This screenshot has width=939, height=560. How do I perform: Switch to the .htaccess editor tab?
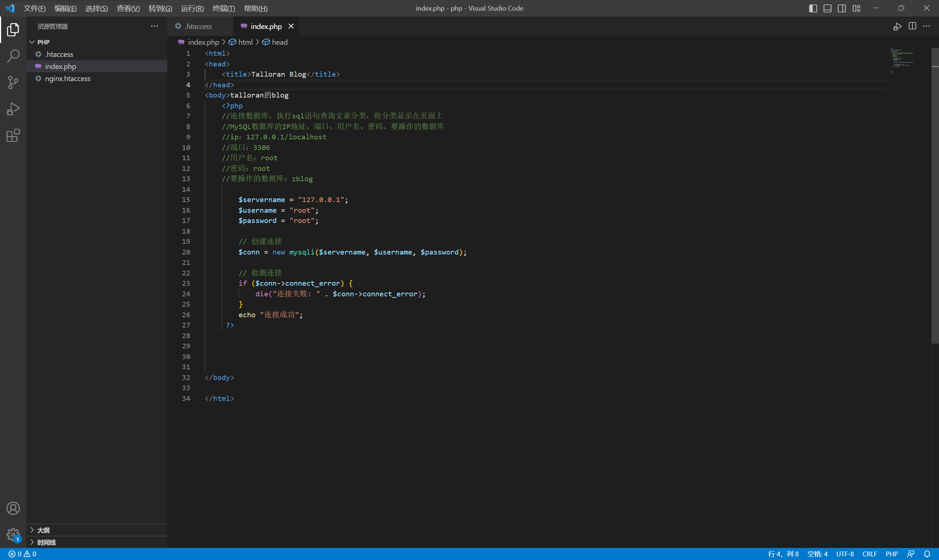pos(198,26)
